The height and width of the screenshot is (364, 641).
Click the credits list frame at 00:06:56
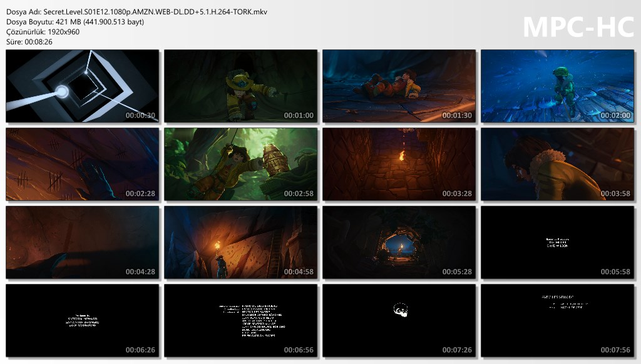click(241, 321)
